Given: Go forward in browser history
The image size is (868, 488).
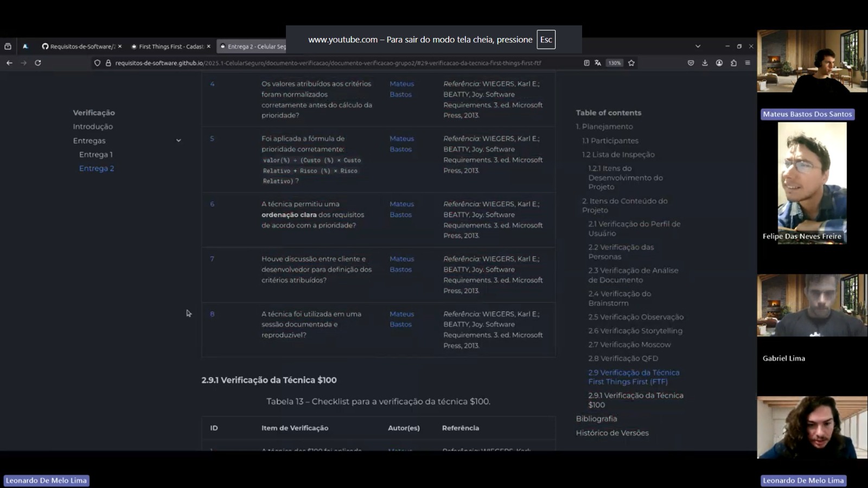Looking at the screenshot, I should (x=23, y=63).
